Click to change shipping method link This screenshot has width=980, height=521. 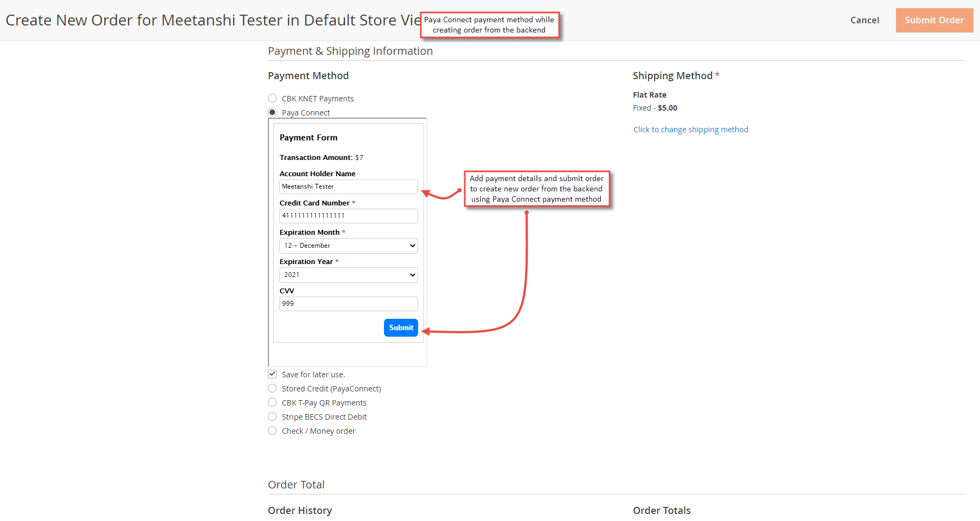click(690, 130)
